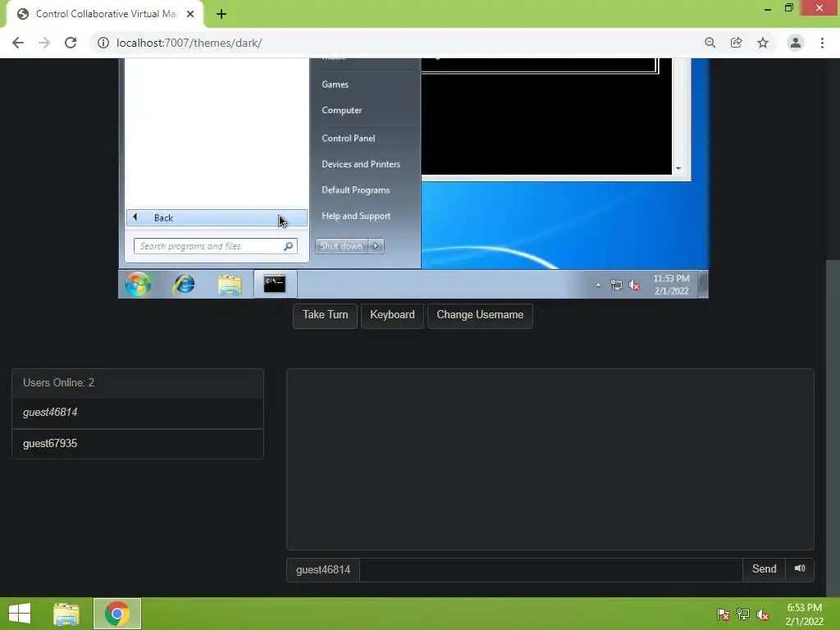Go back with the browser back arrow
The image size is (840, 630).
tap(18, 43)
